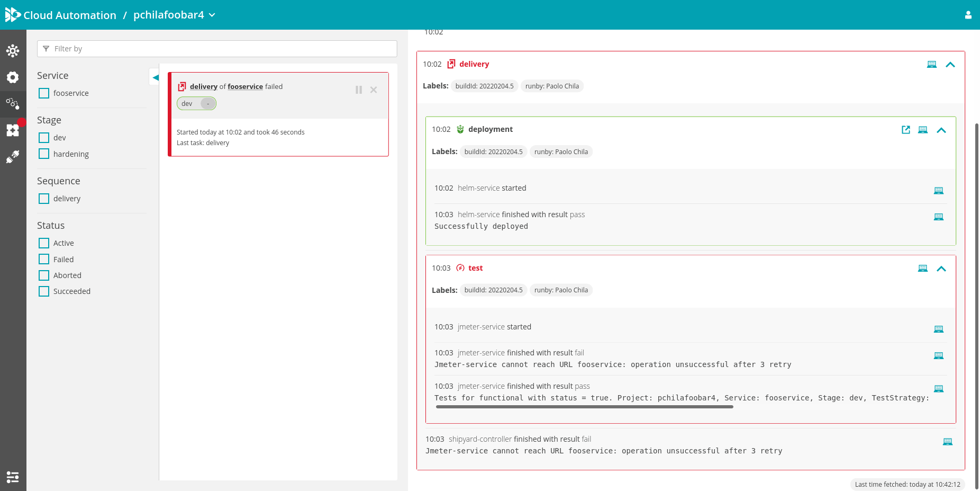
Task: Open the project dropdown pchilafoobar4
Action: pos(174,15)
